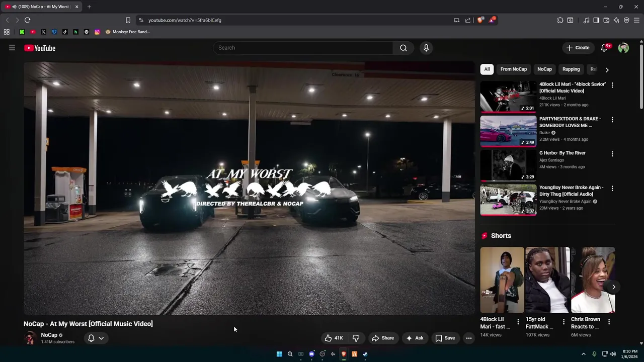Screen dimensions: 644x362
Task: Click the address bar URL
Action: point(185,20)
